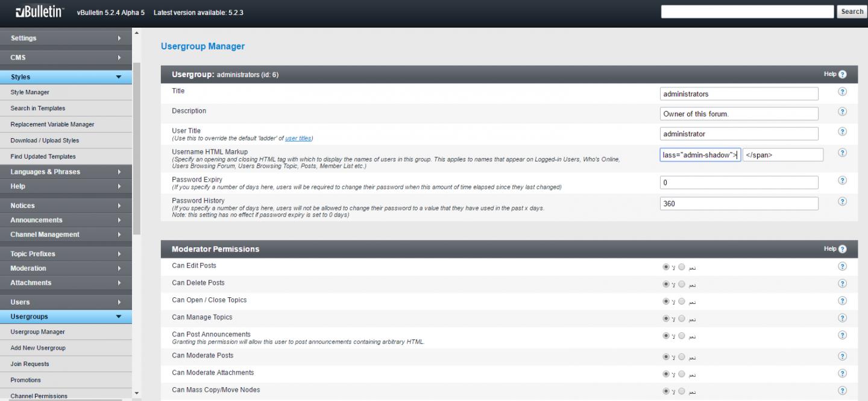
Task: Click the Description input field
Action: pyautogui.click(x=739, y=113)
